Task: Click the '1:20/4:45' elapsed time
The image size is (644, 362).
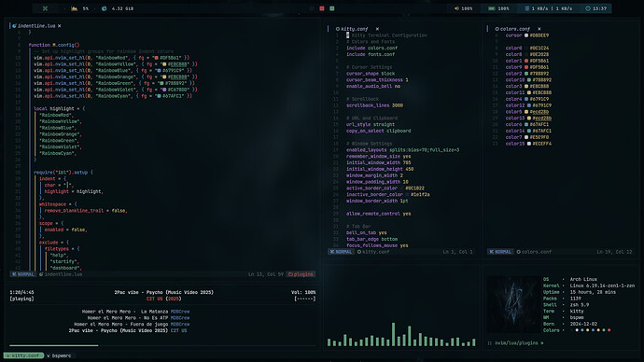Action: [x=21, y=292]
